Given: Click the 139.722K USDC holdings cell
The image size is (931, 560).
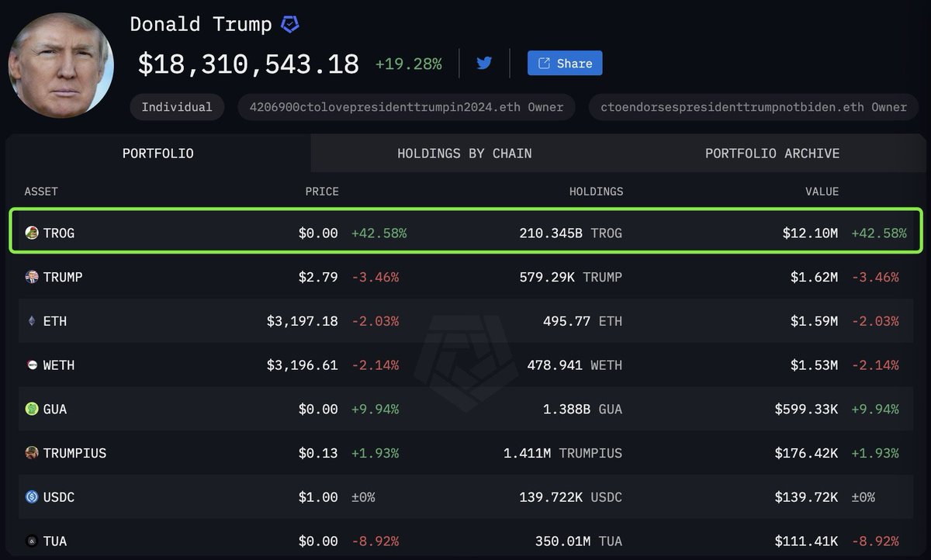Looking at the screenshot, I should pos(571,497).
